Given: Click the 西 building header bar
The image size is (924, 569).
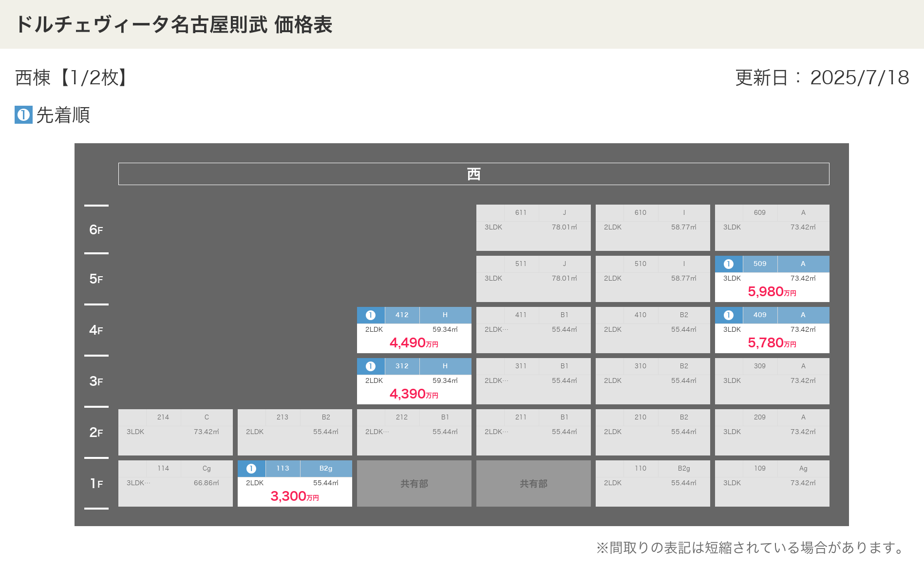Looking at the screenshot, I should click(x=473, y=174).
